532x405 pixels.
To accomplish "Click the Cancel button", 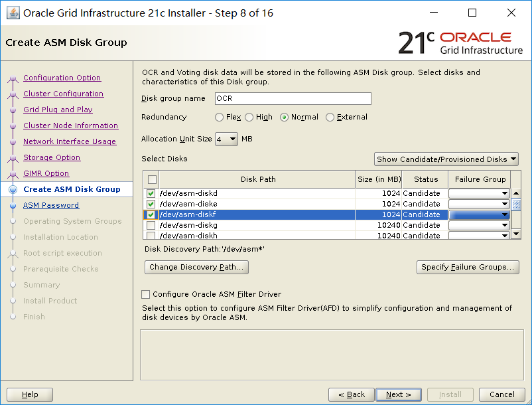I will [x=501, y=394].
